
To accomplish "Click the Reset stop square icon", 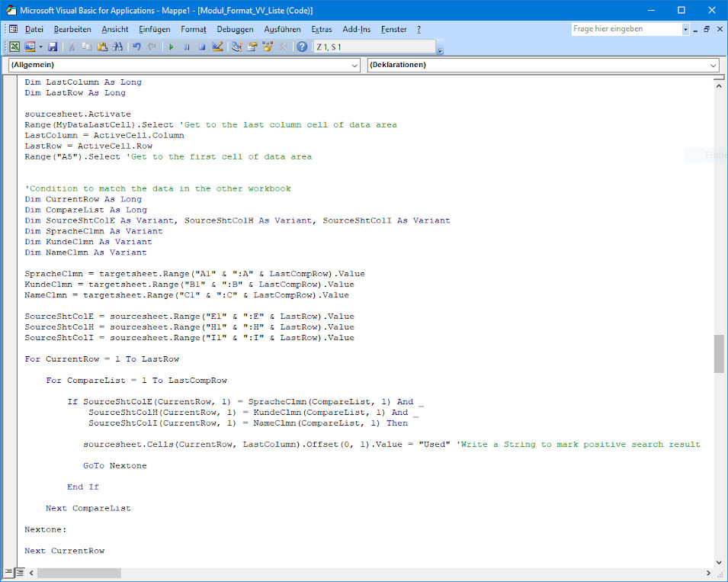I will point(202,47).
